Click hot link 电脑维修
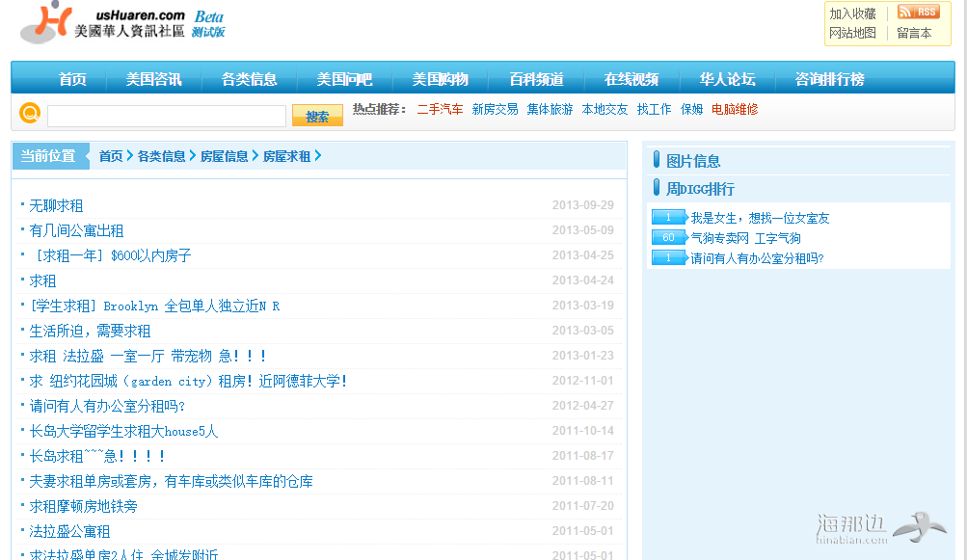The image size is (967, 560). point(735,109)
